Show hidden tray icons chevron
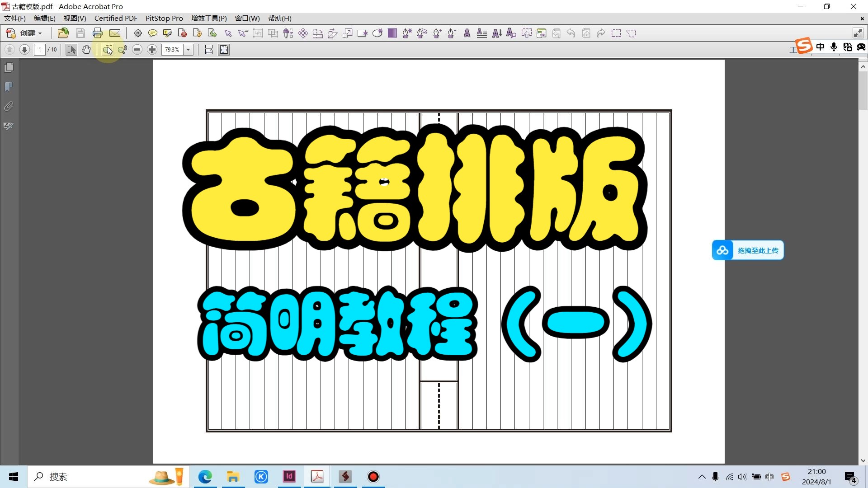This screenshot has width=868, height=488. point(702,477)
